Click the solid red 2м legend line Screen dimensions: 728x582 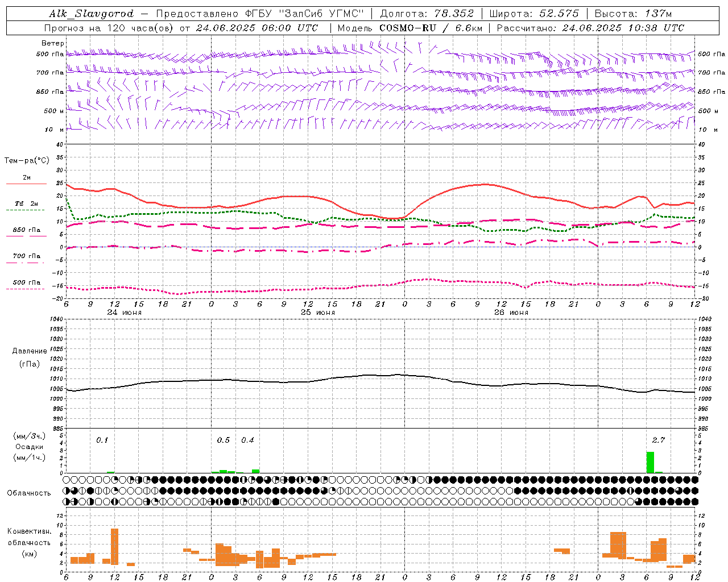26,184
